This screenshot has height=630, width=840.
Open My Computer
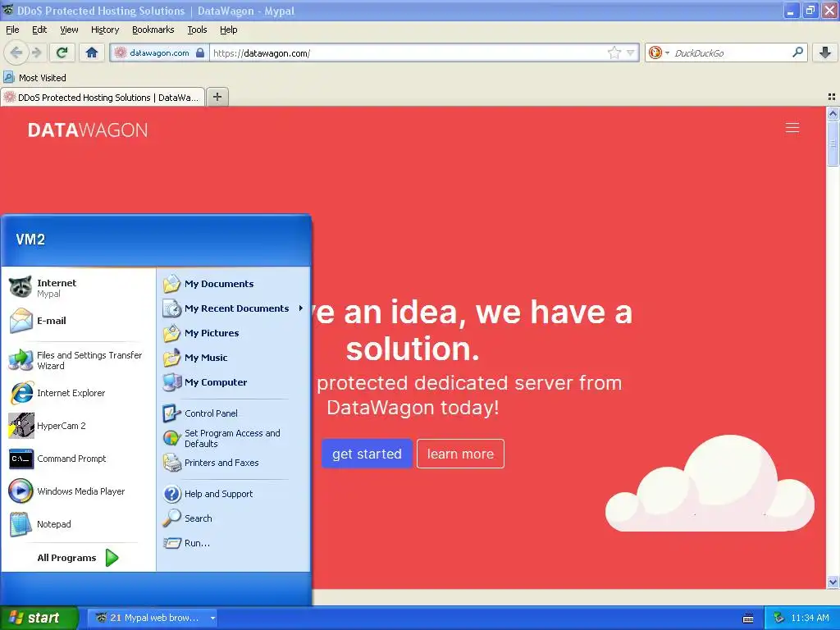[234, 382]
